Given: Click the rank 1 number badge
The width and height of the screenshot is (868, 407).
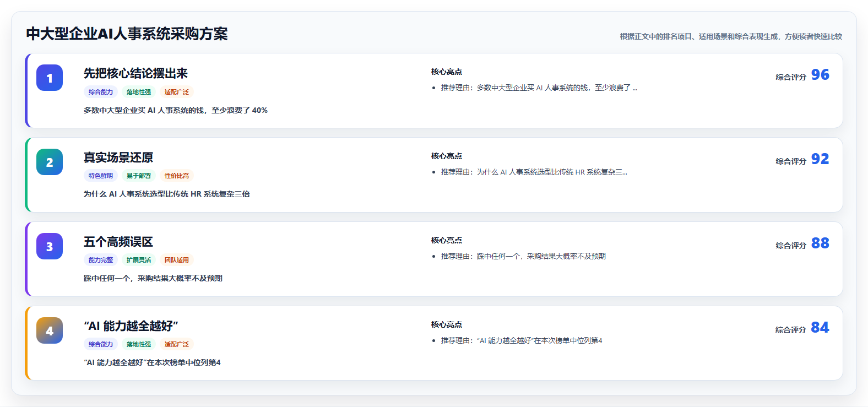Looking at the screenshot, I should [x=50, y=78].
